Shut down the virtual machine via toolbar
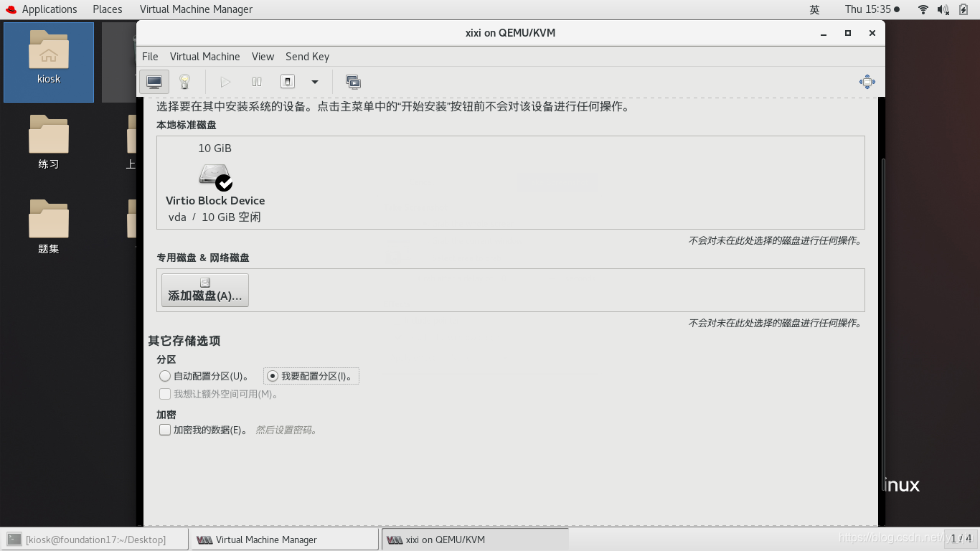Image resolution: width=980 pixels, height=551 pixels. 287,82
